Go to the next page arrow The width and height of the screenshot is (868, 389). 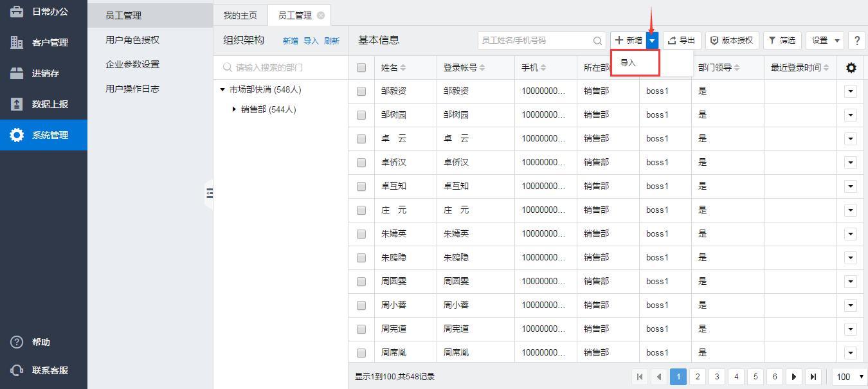tap(794, 377)
